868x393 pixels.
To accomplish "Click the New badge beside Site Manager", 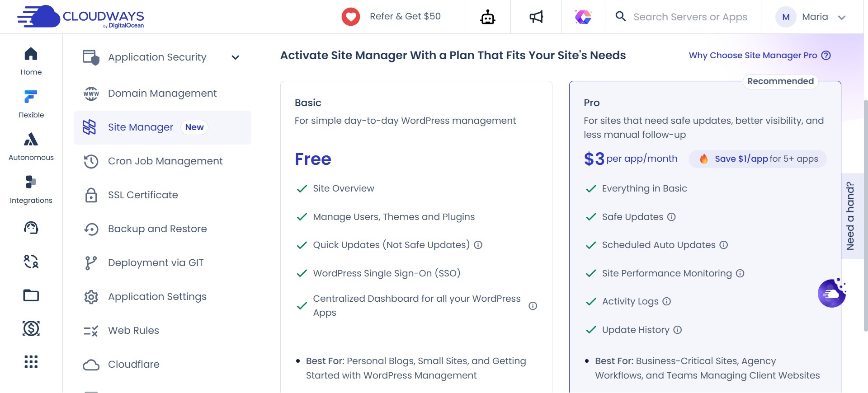I will [194, 127].
